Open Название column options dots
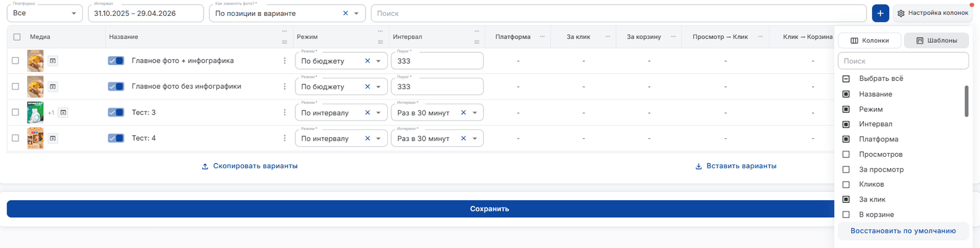The image size is (980, 248). click(x=285, y=32)
